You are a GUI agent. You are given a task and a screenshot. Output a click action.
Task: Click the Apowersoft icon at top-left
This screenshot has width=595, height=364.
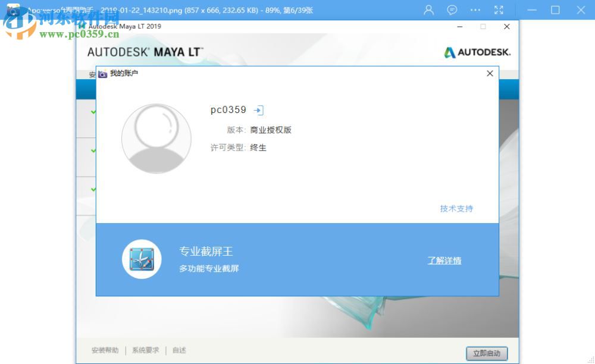(14, 10)
